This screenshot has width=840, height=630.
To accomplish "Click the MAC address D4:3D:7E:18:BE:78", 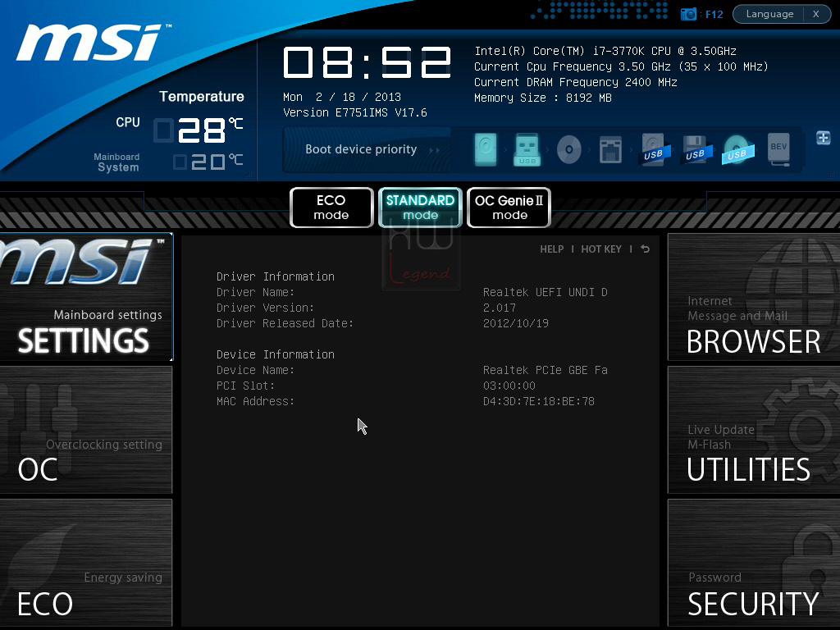I will point(539,400).
